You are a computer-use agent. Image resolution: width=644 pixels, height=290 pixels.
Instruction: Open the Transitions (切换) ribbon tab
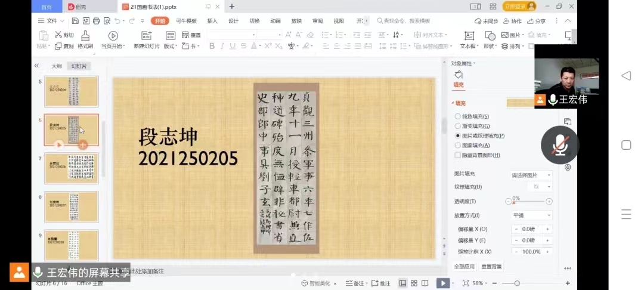254,21
